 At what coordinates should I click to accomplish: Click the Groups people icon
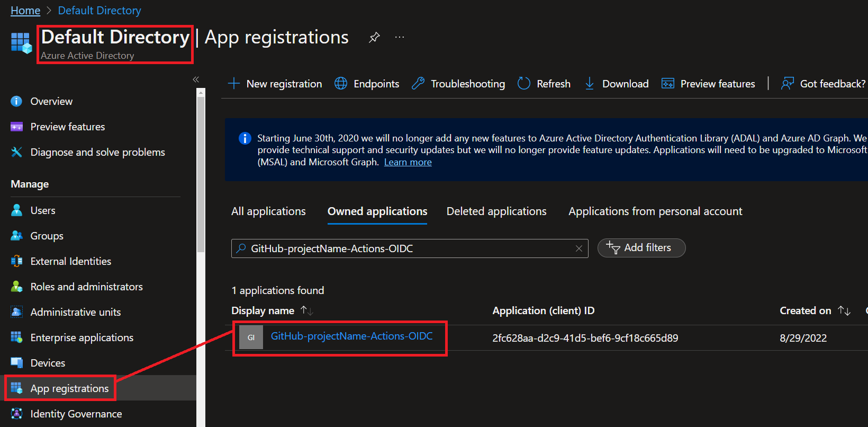(16, 236)
